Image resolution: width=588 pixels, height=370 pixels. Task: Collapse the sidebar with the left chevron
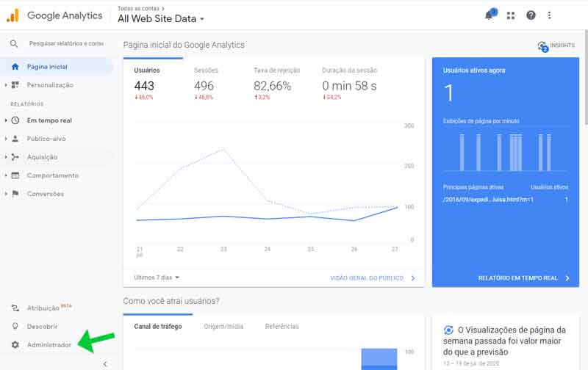pyautogui.click(x=105, y=363)
